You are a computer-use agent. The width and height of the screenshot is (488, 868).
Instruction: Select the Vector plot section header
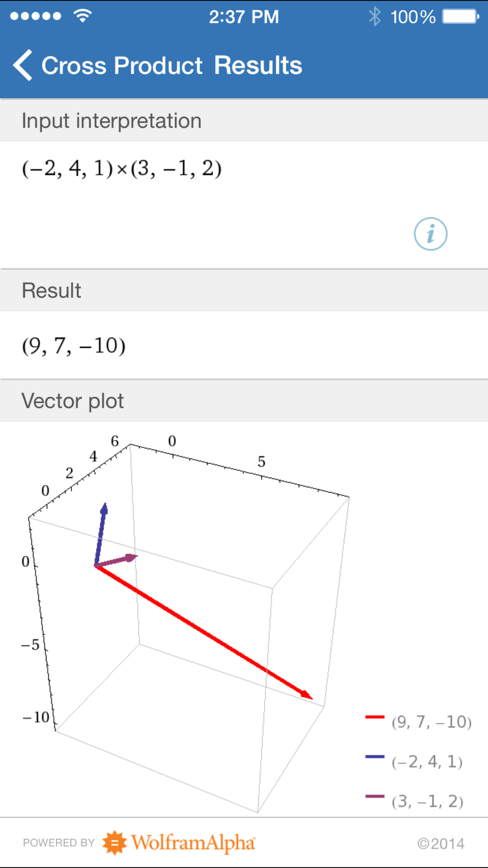244,401
